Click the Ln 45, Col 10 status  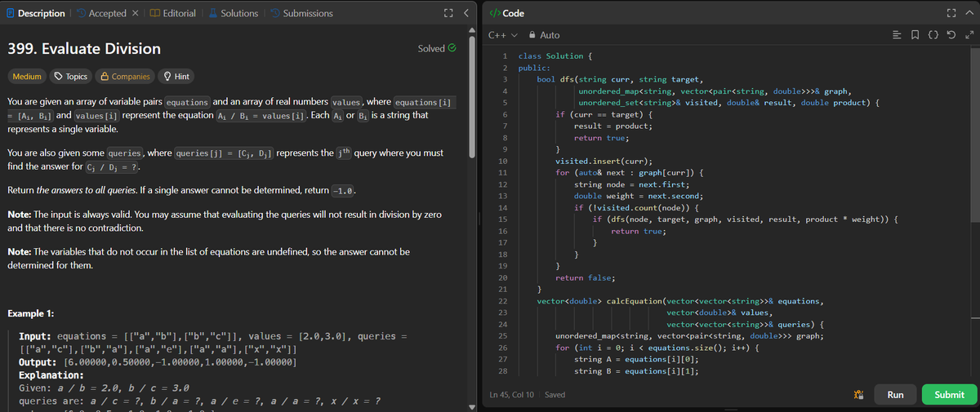point(510,394)
